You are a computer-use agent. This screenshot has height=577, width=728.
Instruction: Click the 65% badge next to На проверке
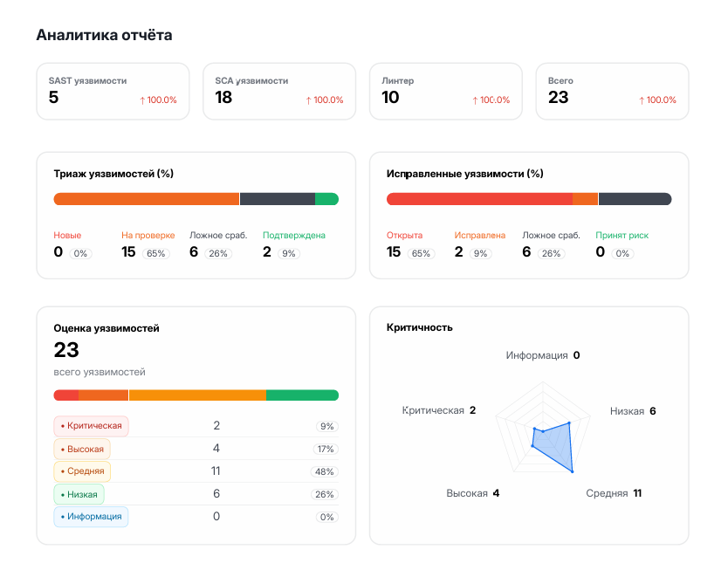tap(156, 253)
